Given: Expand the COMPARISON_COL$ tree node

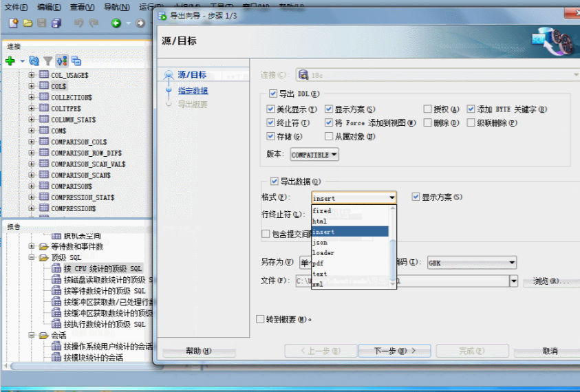Looking at the screenshot, I should click(32, 141).
